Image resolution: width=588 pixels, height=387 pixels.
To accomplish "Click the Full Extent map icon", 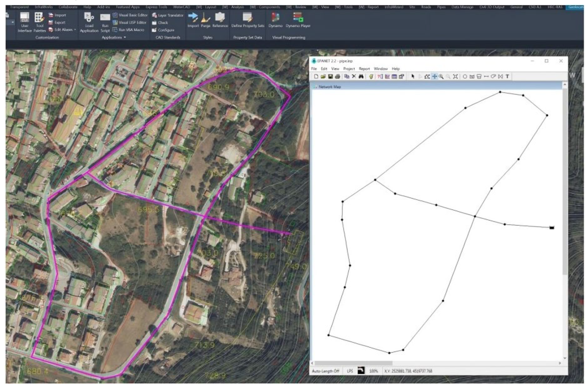I will [x=455, y=77].
